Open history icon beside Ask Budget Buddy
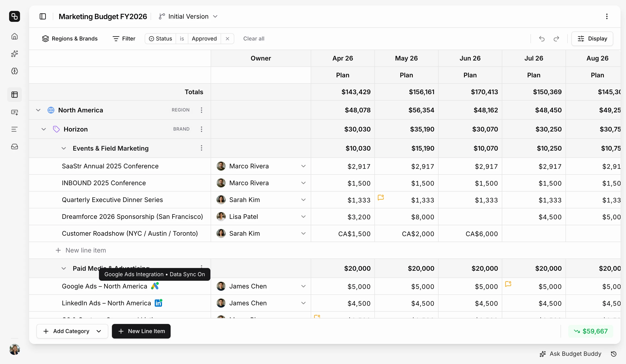 [613, 354]
